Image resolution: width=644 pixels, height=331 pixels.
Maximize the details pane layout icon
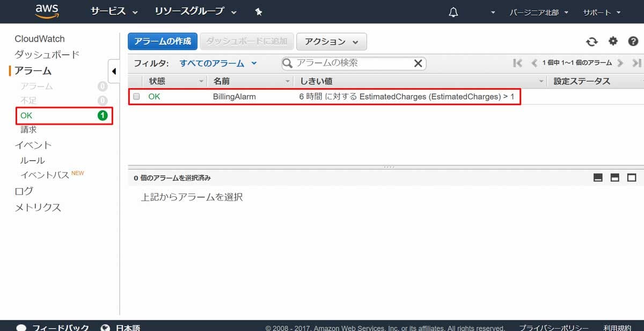pyautogui.click(x=632, y=178)
